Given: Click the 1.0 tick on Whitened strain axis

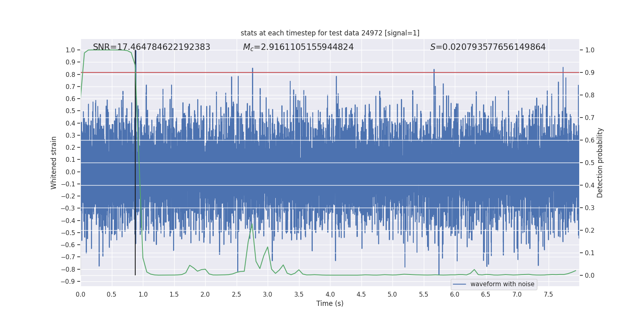Looking at the screenshot, I should [70, 50].
